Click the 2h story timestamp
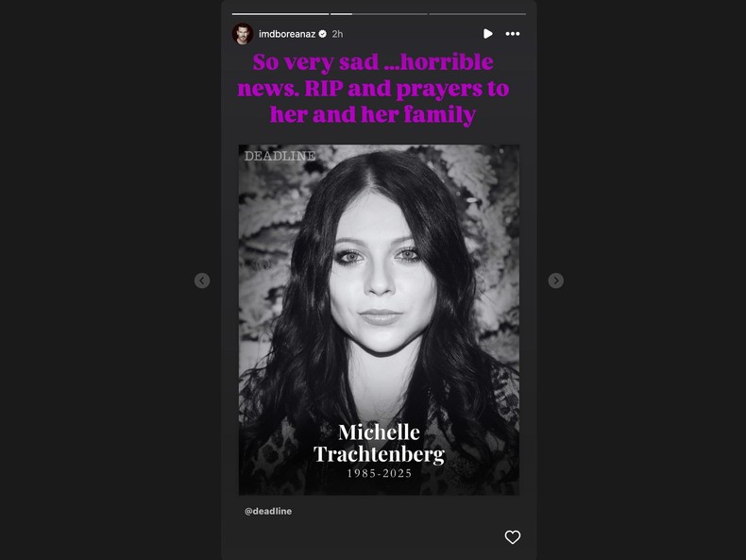This screenshot has height=560, width=746. pyautogui.click(x=337, y=34)
